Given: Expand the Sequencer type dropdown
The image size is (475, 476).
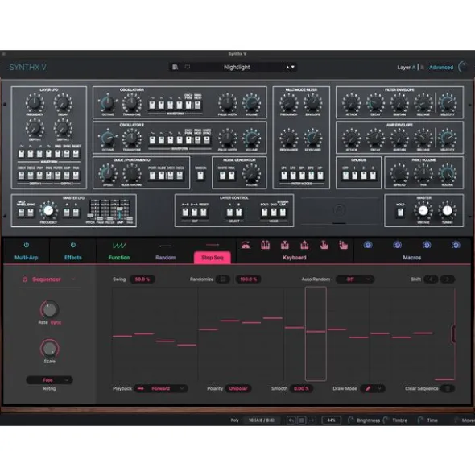Looking at the screenshot, I should 73,279.
